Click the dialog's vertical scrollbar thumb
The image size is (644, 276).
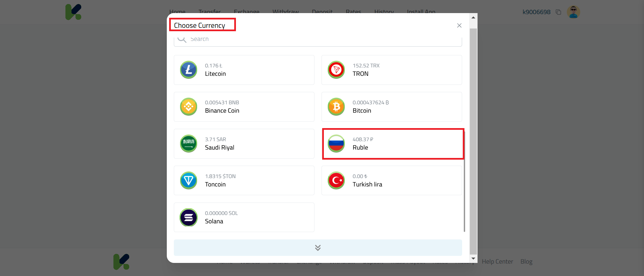[x=473, y=142]
